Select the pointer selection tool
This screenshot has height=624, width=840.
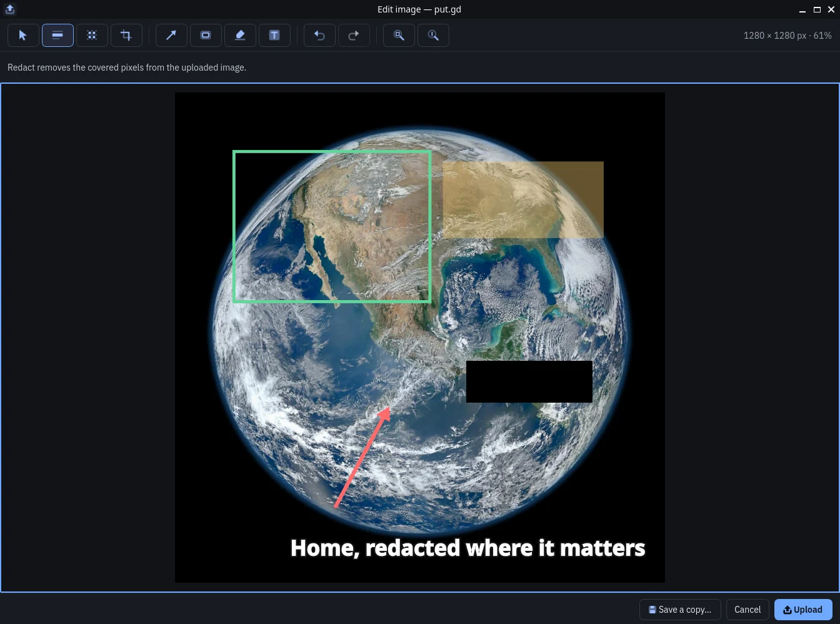pyautogui.click(x=23, y=36)
